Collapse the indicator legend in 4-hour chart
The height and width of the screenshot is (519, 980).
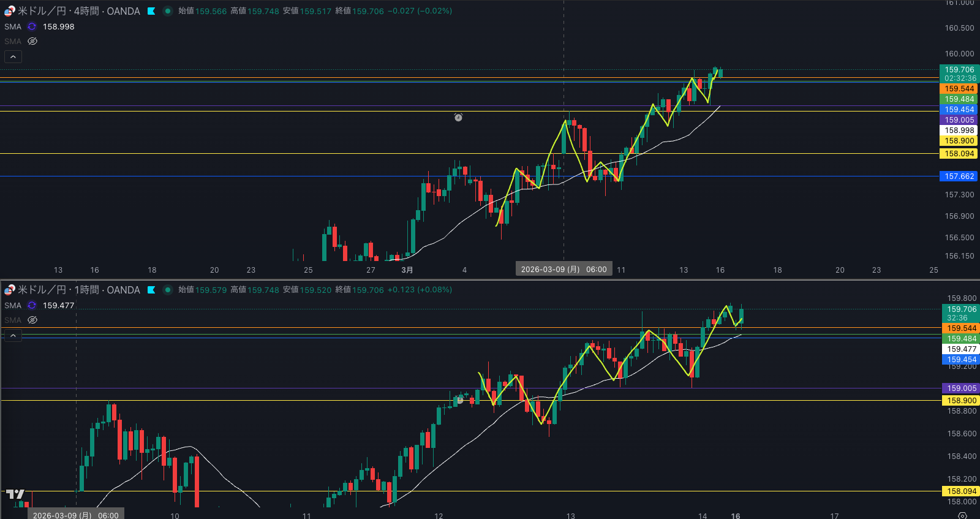[13, 56]
